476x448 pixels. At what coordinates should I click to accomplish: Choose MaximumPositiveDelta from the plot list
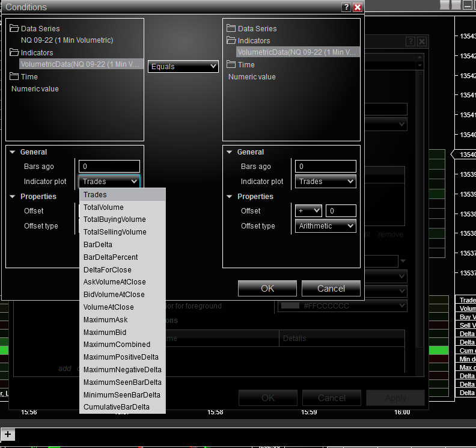pyautogui.click(x=123, y=357)
